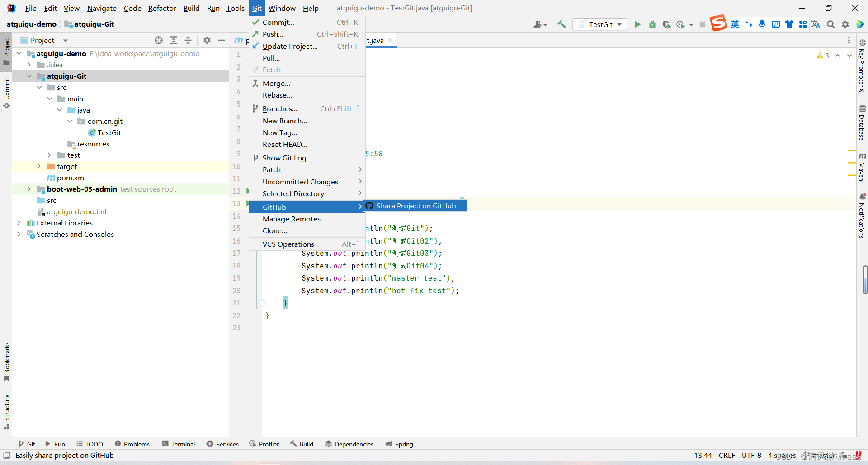Click the UTF-8 encoding status widget

point(751,455)
